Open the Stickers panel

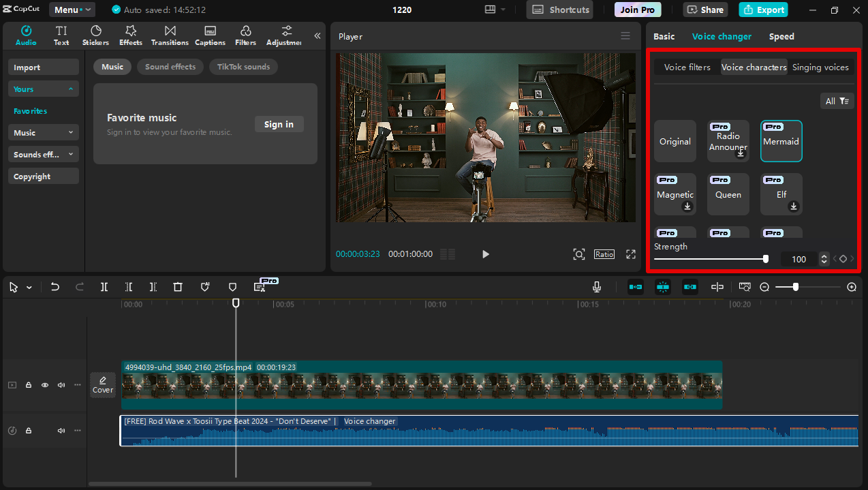coord(95,35)
